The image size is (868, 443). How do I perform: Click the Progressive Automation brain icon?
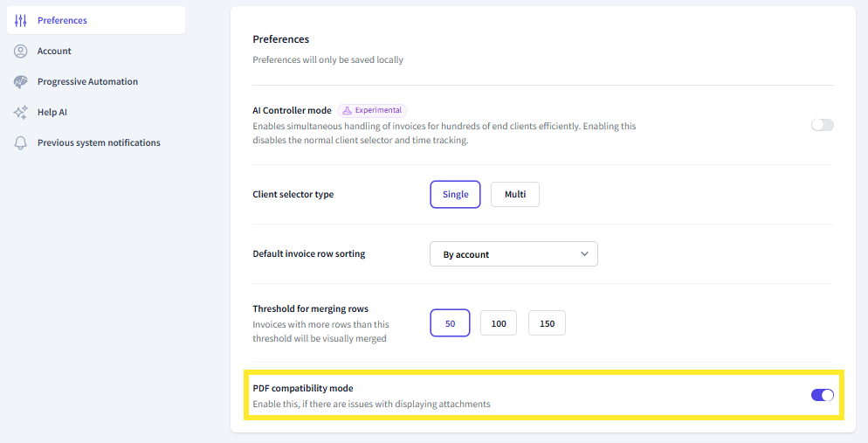21,82
